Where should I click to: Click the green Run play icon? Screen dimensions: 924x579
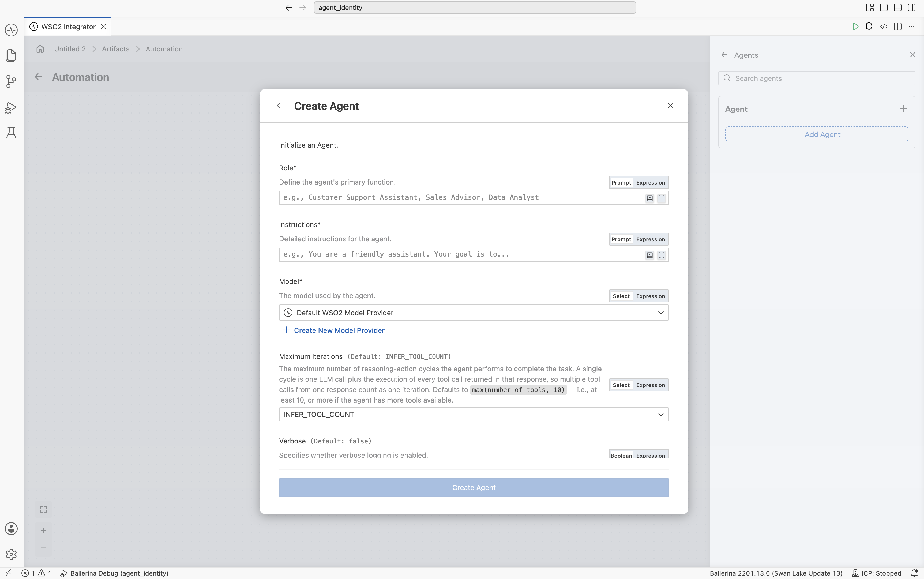tap(855, 27)
